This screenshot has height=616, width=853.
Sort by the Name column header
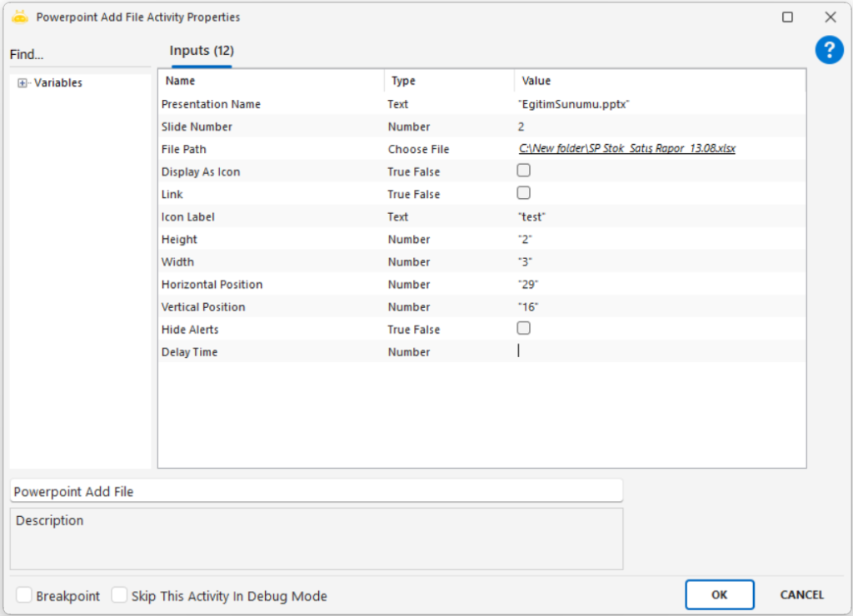[x=180, y=81]
